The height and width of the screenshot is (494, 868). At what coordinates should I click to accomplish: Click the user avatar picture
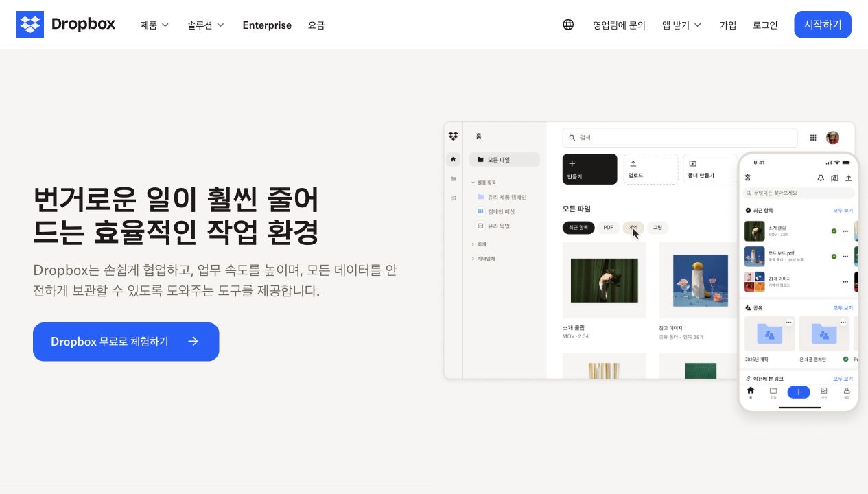pos(832,137)
